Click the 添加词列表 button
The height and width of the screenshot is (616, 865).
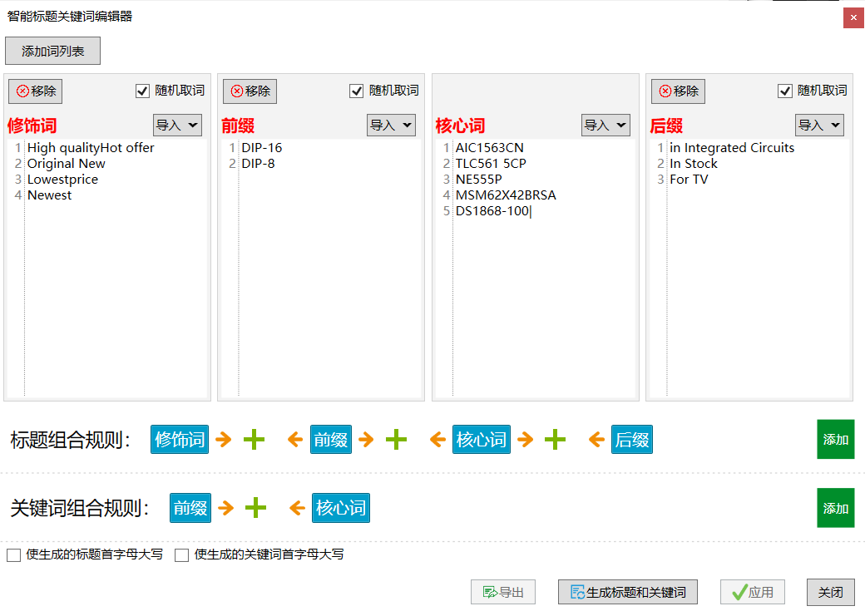click(x=52, y=51)
